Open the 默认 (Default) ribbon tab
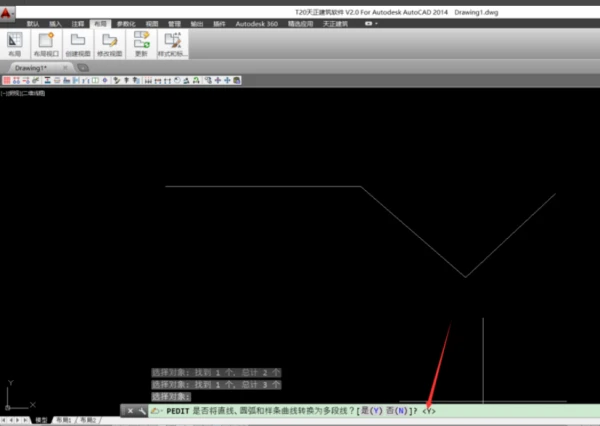Image resolution: width=600 pixels, height=426 pixels. [x=33, y=21]
